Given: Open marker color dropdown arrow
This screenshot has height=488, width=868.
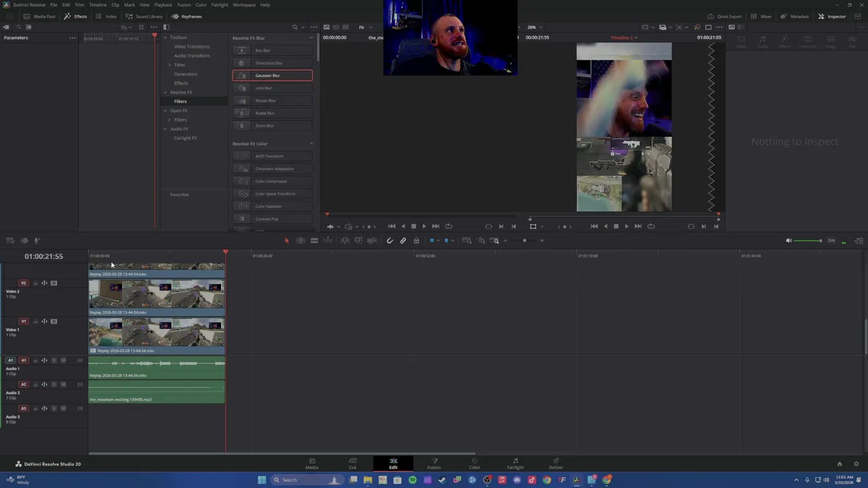Looking at the screenshot, I should click(452, 241).
